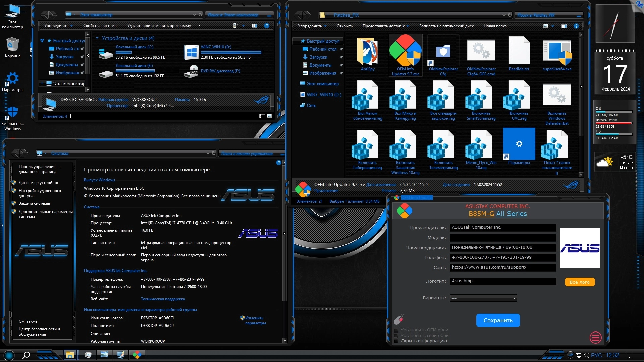This screenshot has width=644, height=362.
Task: Check the Установить OEM обои checkbox
Action: pyautogui.click(x=396, y=330)
